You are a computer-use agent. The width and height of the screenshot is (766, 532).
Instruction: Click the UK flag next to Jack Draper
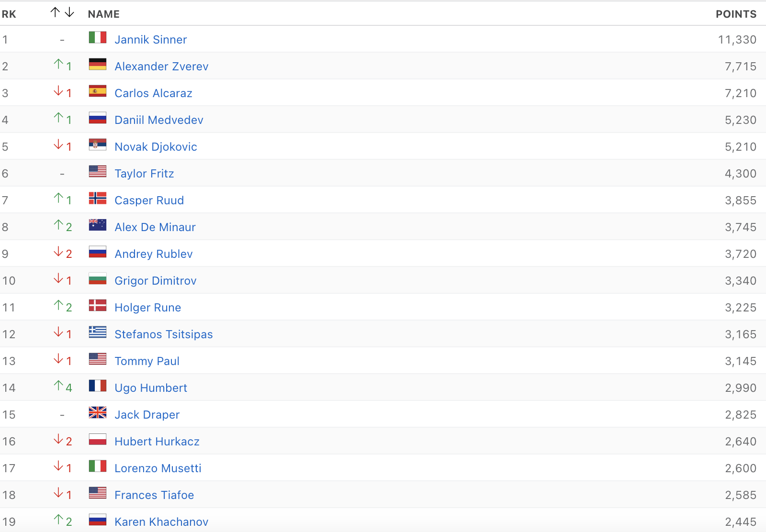point(97,413)
